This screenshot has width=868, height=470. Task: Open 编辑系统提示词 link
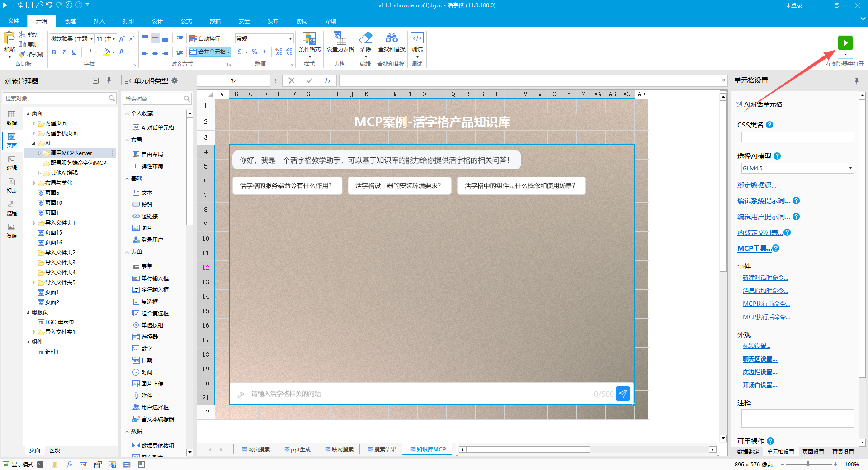tap(764, 201)
